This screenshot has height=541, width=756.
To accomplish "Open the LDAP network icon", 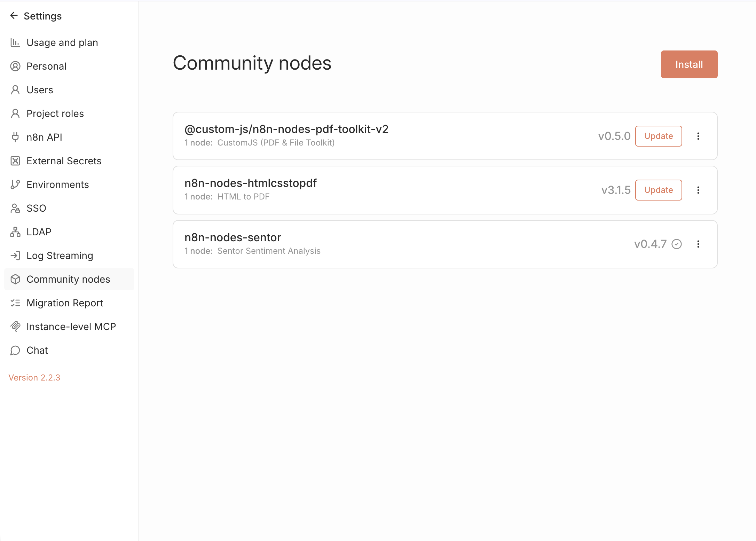I will click(15, 232).
